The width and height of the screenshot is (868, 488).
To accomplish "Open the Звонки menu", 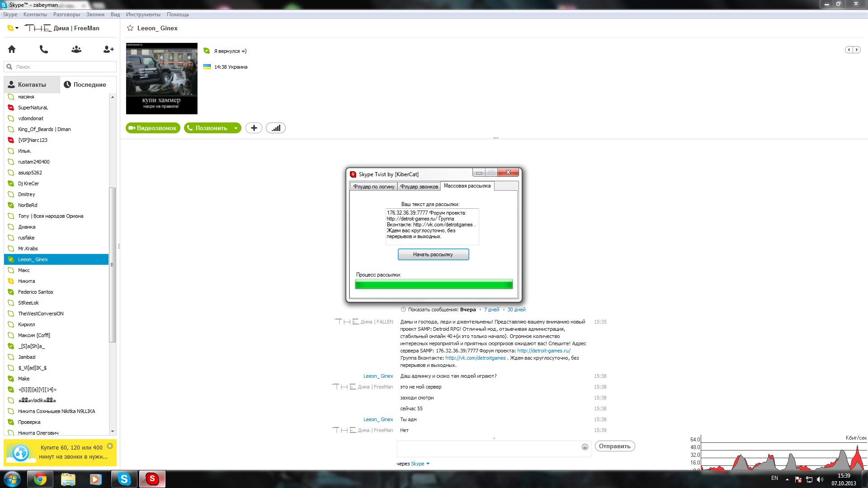I will click(95, 14).
